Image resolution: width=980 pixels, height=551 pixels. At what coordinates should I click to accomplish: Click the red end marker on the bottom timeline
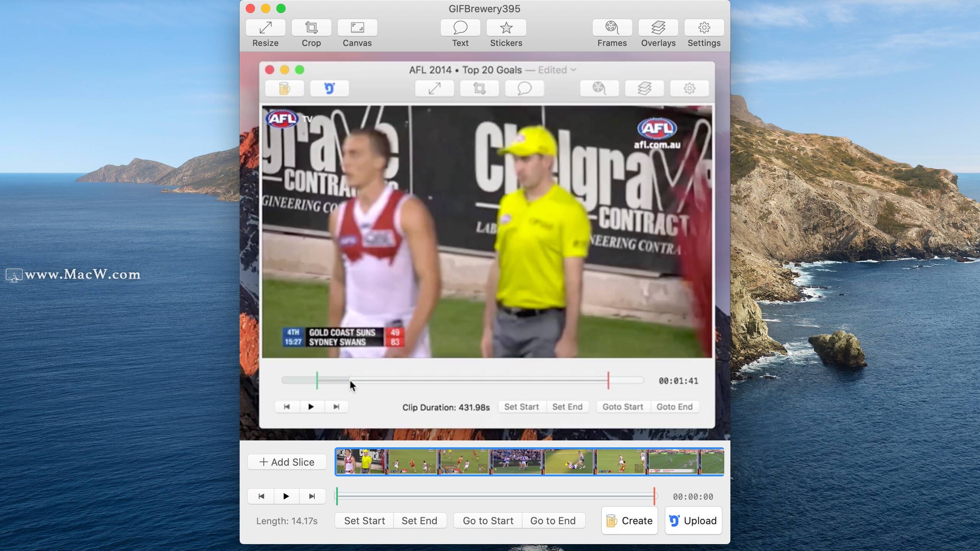(654, 496)
